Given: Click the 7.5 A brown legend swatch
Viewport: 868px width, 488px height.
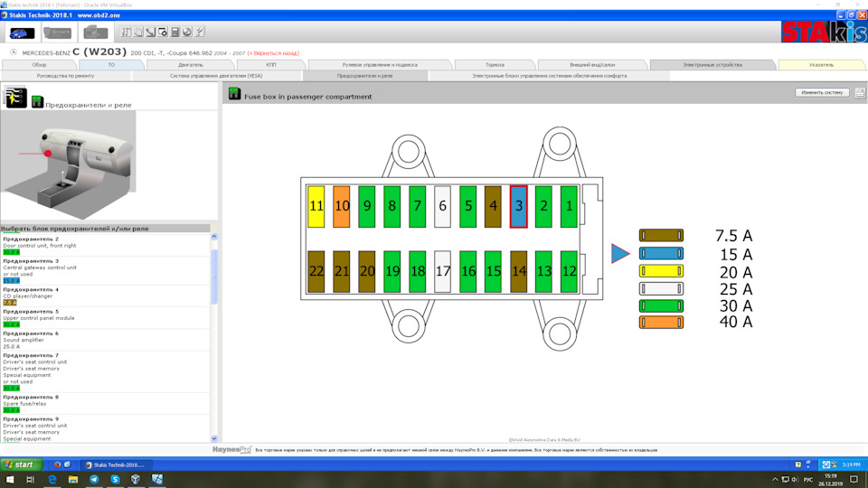Looking at the screenshot, I should [x=661, y=236].
